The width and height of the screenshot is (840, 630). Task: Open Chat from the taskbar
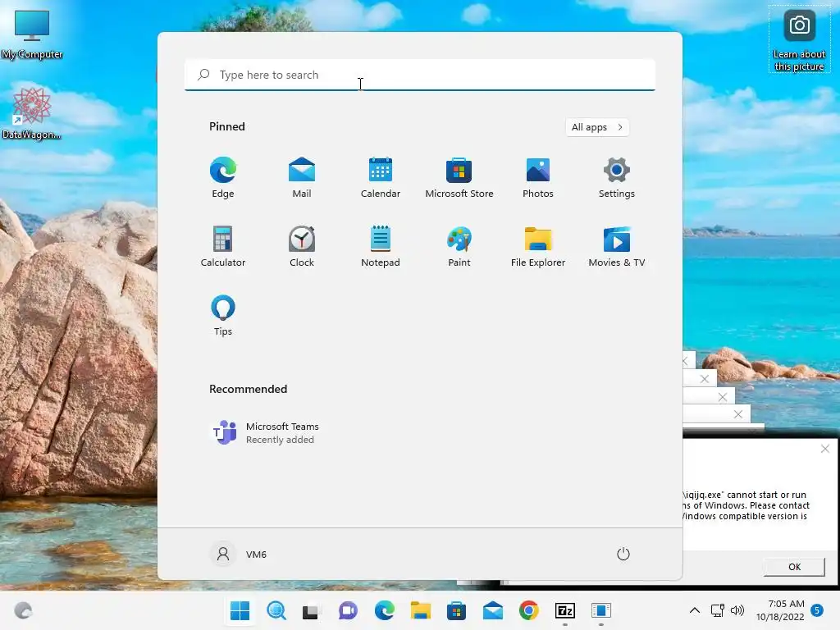348,610
